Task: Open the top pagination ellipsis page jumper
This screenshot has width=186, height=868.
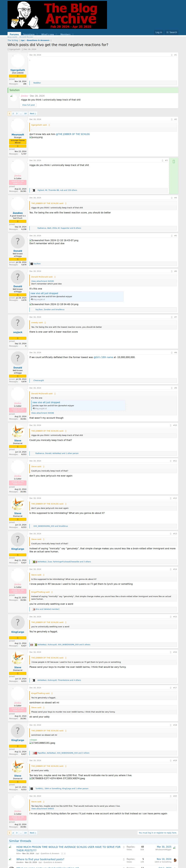Action: (x=21, y=114)
